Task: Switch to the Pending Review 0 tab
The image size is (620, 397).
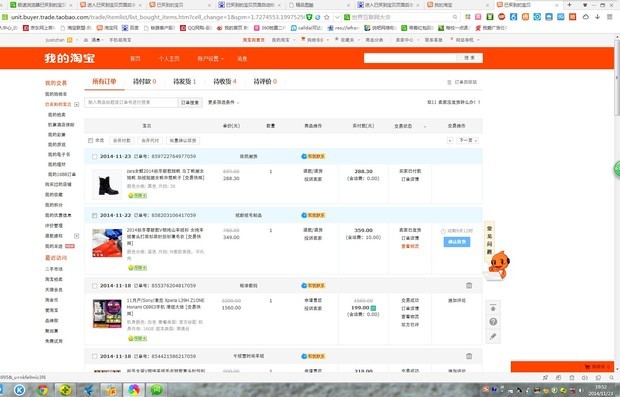Action: [x=265, y=81]
